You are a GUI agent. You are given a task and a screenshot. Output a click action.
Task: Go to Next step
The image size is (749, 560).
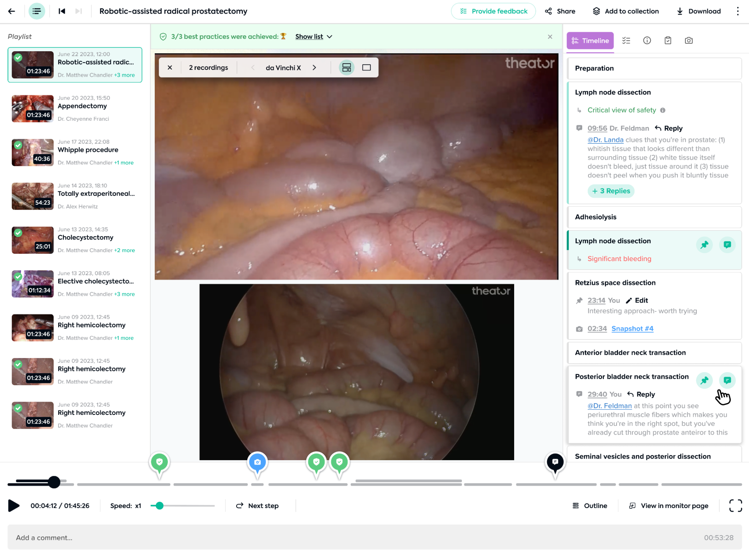pyautogui.click(x=257, y=506)
